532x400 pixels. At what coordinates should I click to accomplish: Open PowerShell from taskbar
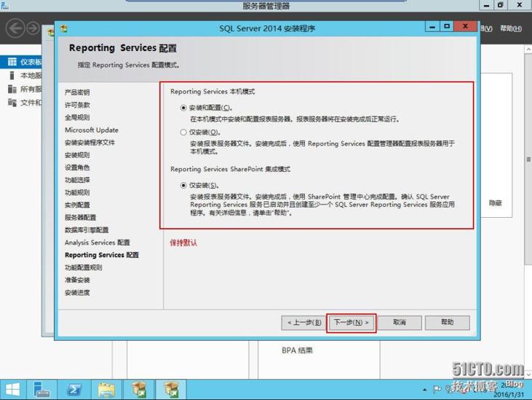(74, 390)
